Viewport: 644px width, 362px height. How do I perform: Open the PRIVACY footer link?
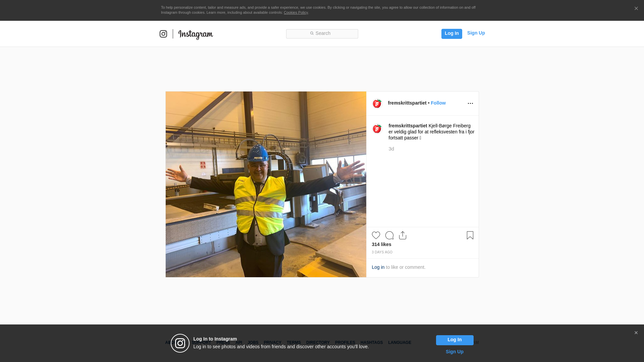272,343
